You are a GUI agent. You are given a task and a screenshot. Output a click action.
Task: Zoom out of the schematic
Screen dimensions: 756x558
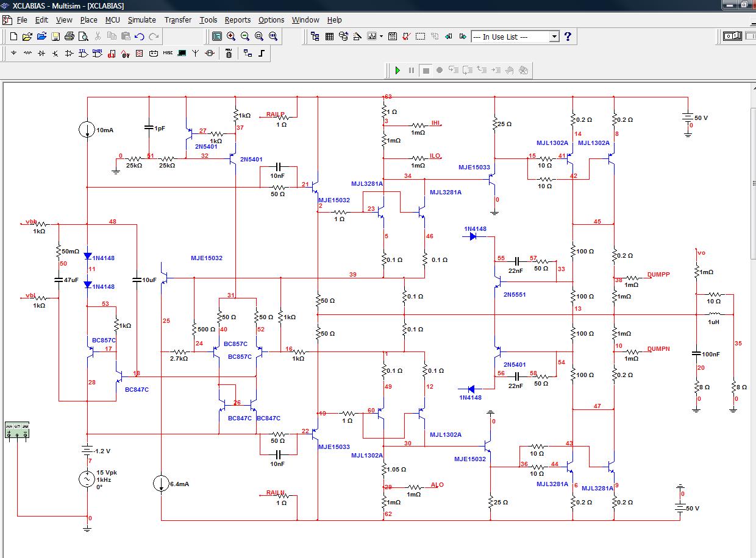click(x=245, y=37)
